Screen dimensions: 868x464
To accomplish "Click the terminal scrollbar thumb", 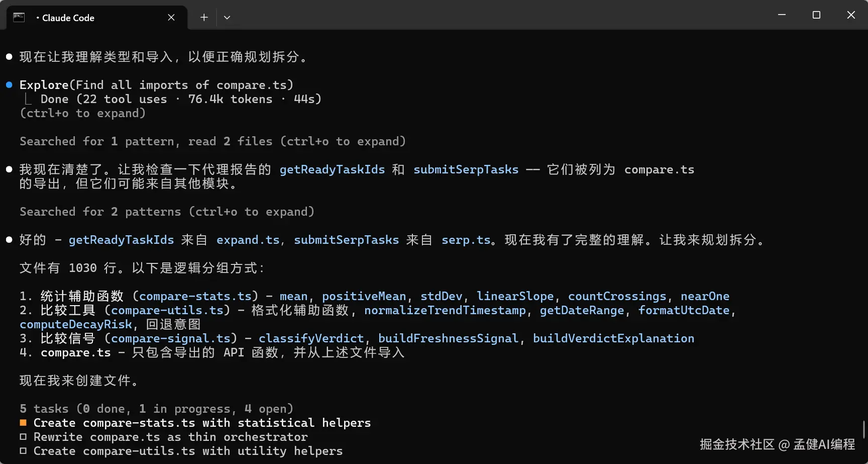I will [x=864, y=429].
